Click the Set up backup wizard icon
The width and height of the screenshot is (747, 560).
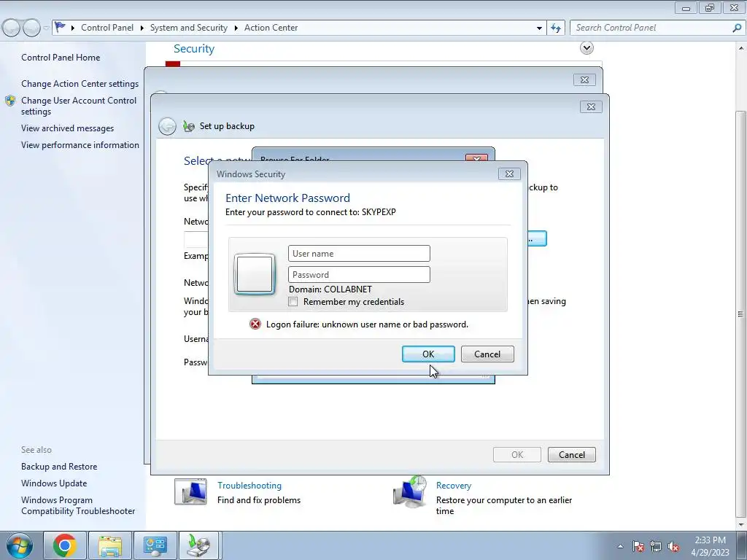point(189,126)
